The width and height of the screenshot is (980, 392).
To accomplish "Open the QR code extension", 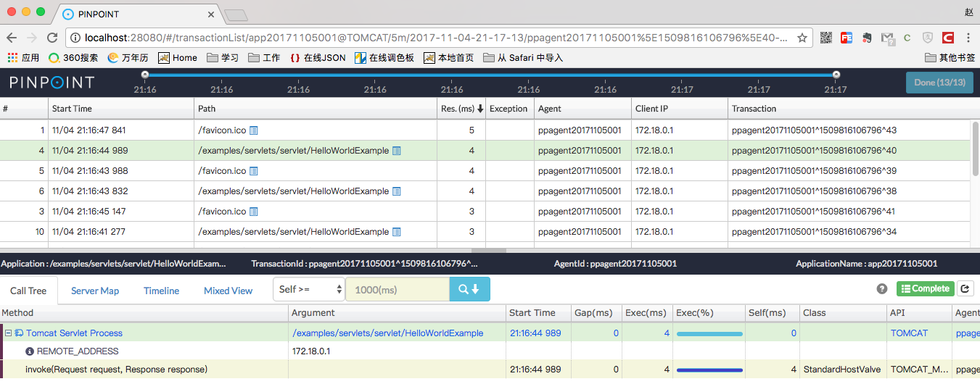I will (826, 38).
